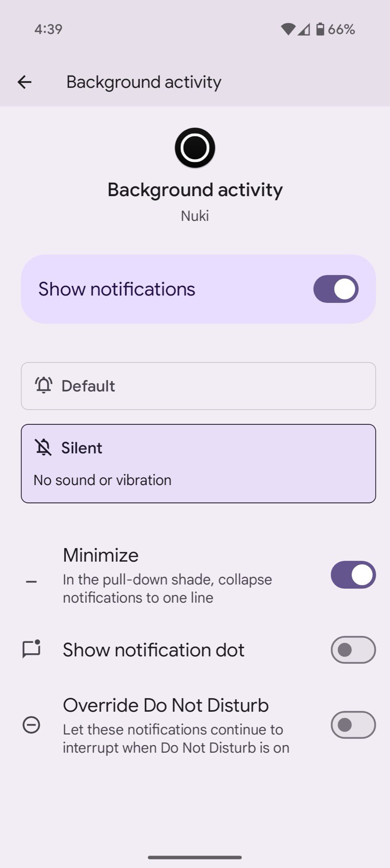The width and height of the screenshot is (390, 868).
Task: Tap the battery icon in status bar
Action: [320, 29]
